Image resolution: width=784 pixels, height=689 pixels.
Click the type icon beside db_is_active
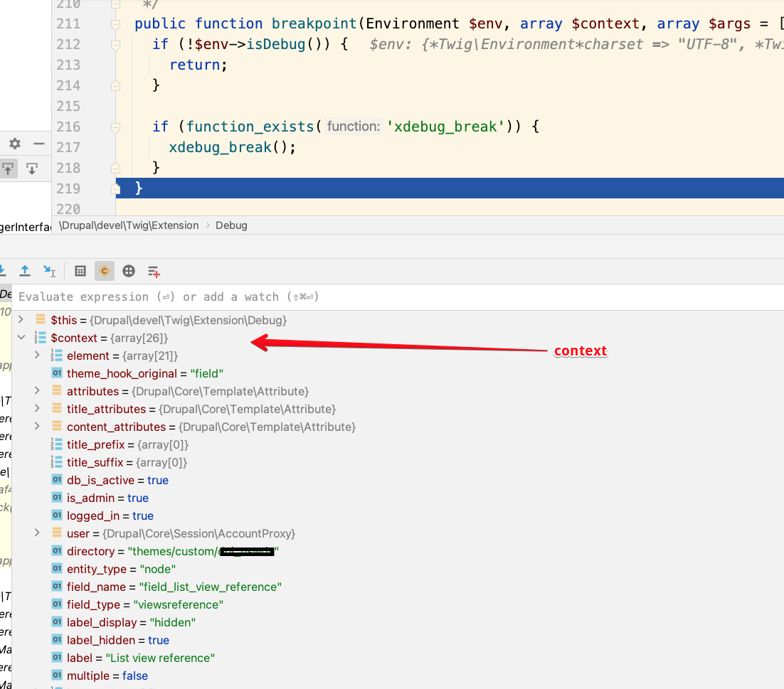pyautogui.click(x=57, y=480)
